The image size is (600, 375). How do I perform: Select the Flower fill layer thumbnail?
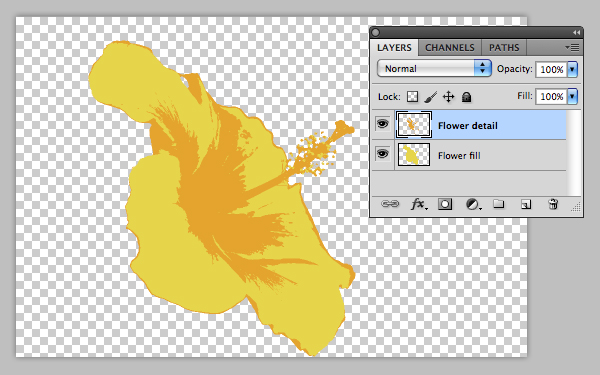coord(414,155)
